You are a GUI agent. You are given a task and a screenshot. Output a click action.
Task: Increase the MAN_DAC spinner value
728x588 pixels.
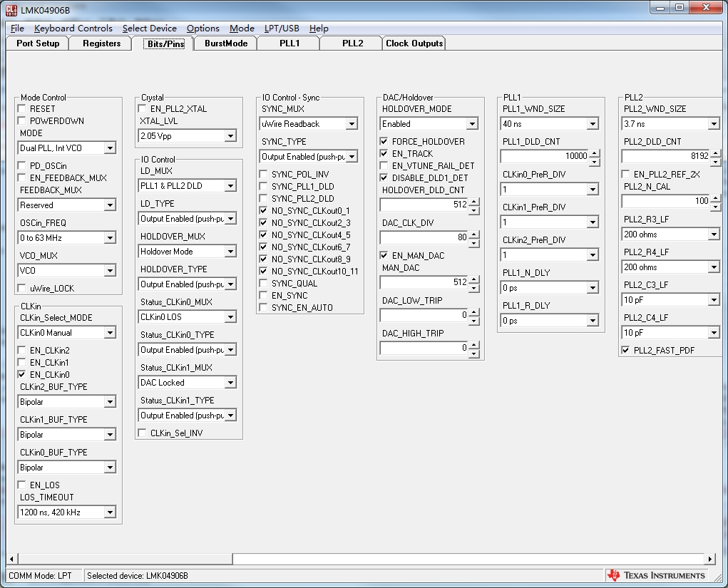click(x=473, y=279)
